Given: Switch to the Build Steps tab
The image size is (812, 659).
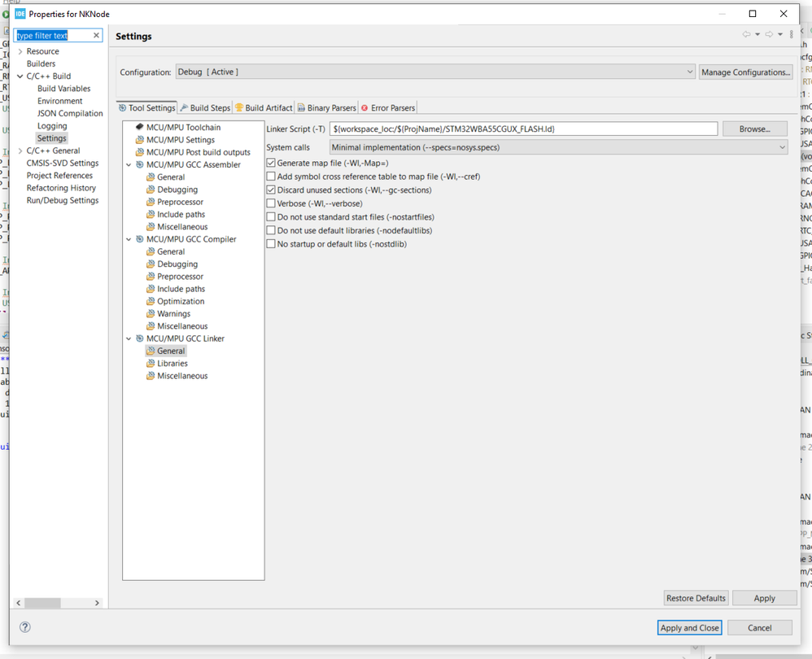Looking at the screenshot, I should click(x=205, y=107).
